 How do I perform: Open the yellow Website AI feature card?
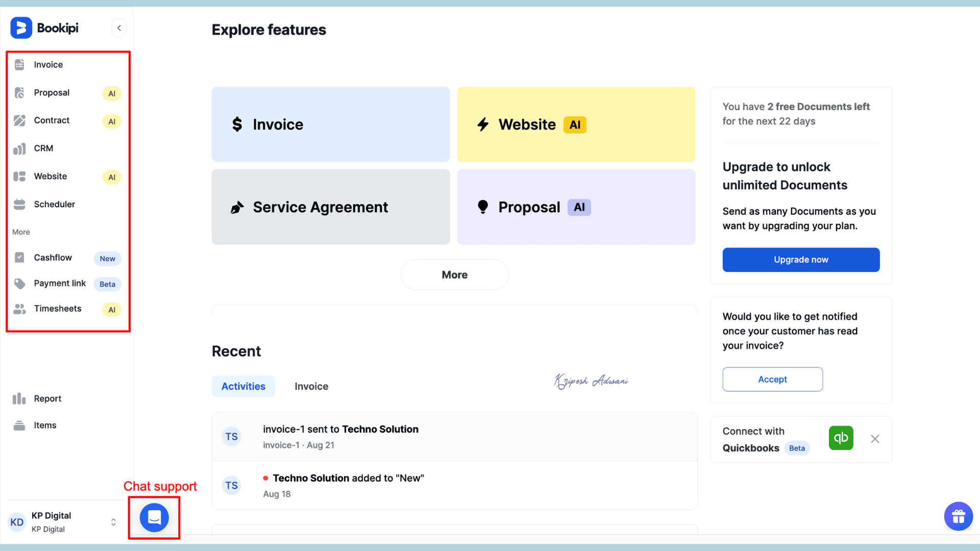point(576,124)
